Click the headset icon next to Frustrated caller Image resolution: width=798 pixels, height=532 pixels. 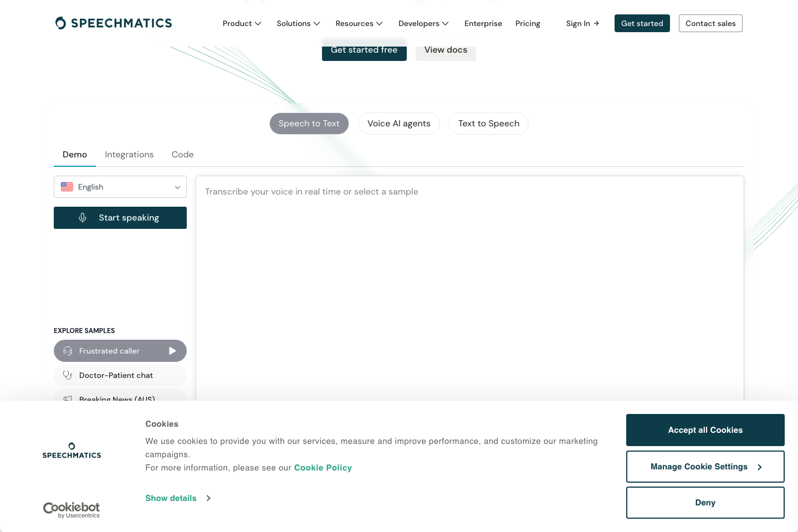point(67,351)
